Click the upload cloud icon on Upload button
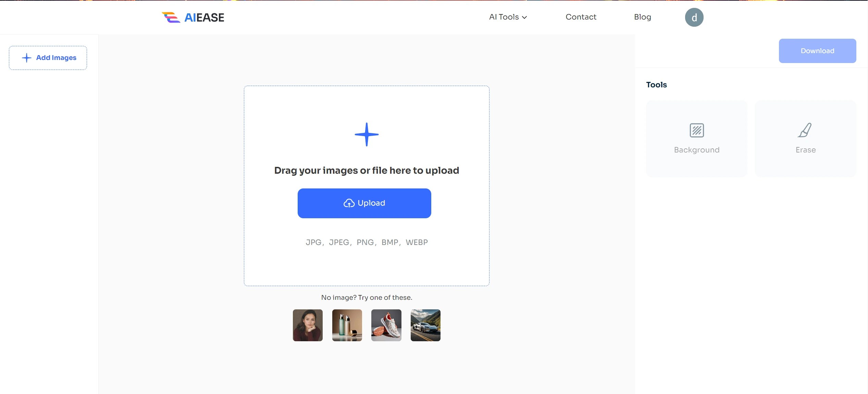 (x=349, y=203)
